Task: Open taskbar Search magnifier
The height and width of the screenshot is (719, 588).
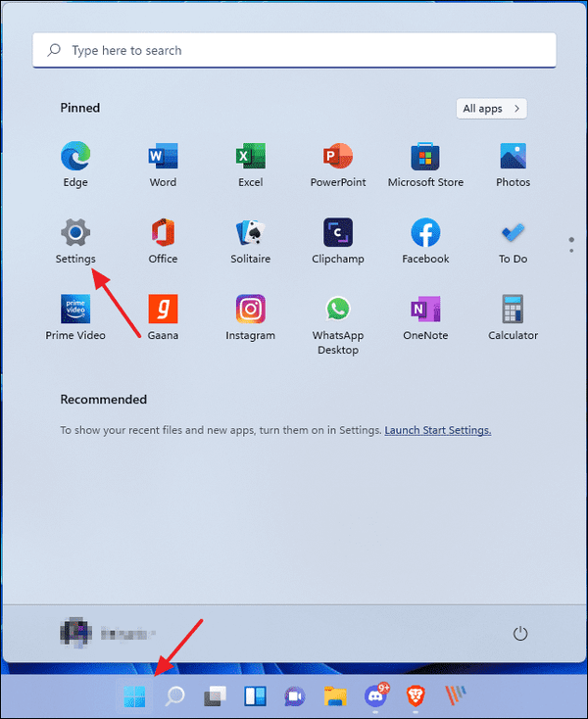Action: click(x=174, y=696)
